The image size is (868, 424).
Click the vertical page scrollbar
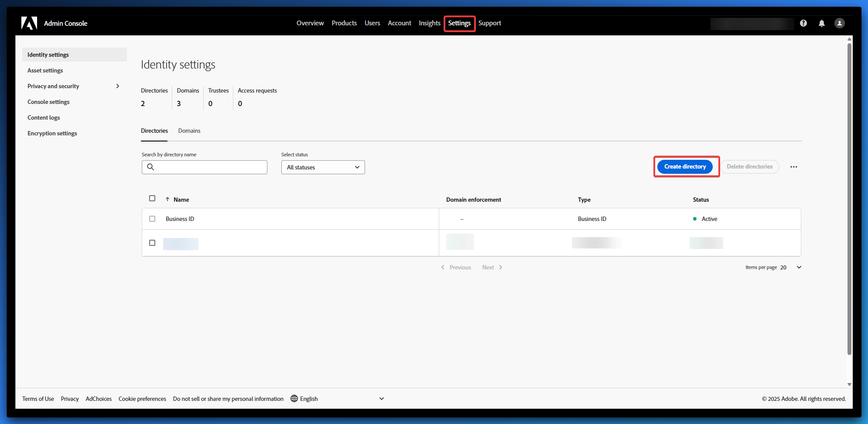[x=849, y=196]
